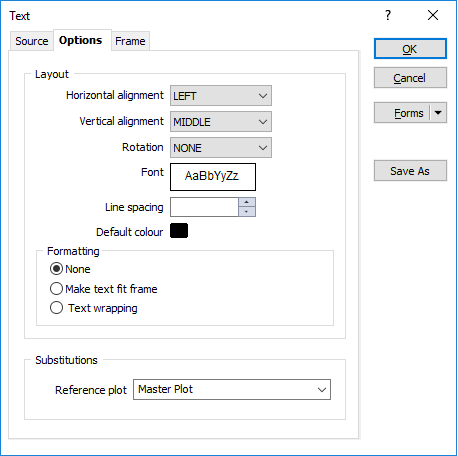Open the Forms dropdown arrow
Viewport: 458px width, 456px height.
438,113
